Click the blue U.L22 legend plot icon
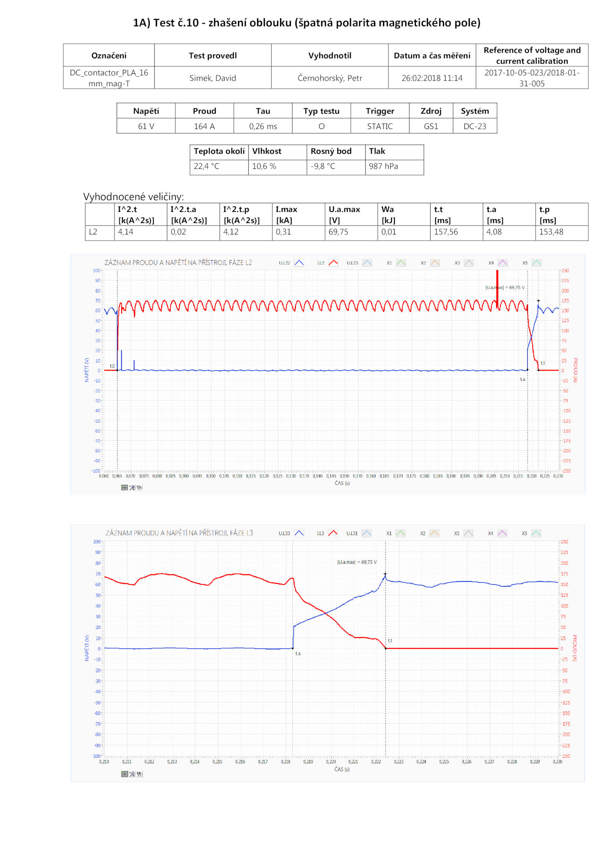Image resolution: width=614 pixels, height=868 pixels. 299,263
